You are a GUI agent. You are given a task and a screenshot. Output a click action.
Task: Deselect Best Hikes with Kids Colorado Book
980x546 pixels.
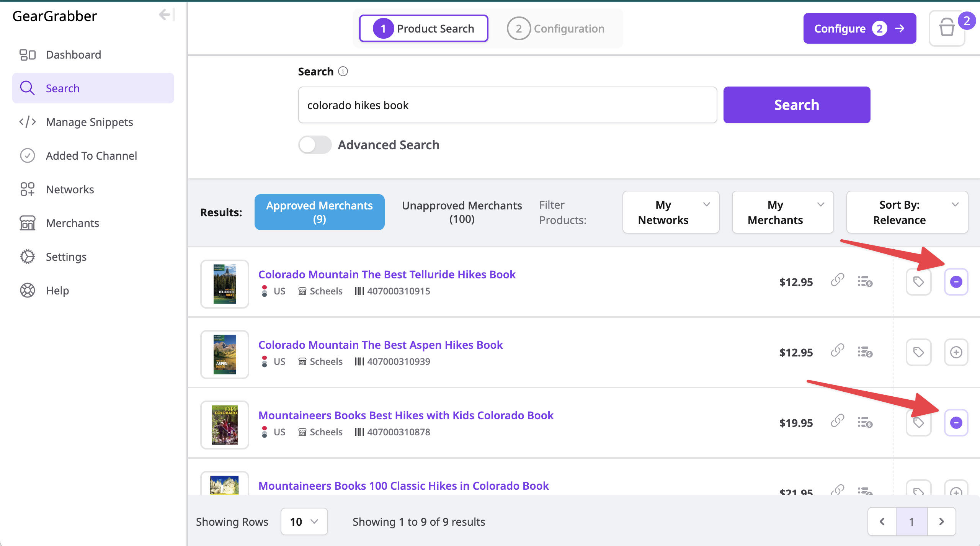(x=956, y=423)
